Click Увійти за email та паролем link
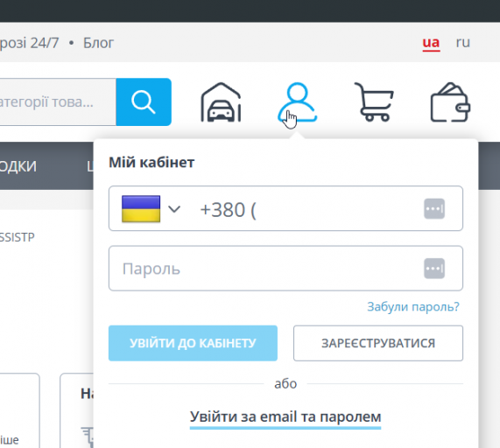The image size is (500, 448). 285,416
